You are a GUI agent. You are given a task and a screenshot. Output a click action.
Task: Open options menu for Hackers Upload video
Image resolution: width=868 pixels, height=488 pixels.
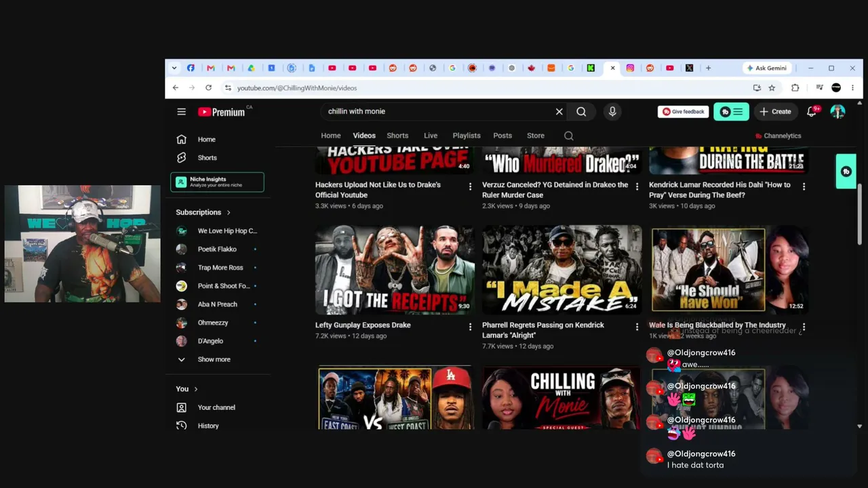(x=470, y=186)
